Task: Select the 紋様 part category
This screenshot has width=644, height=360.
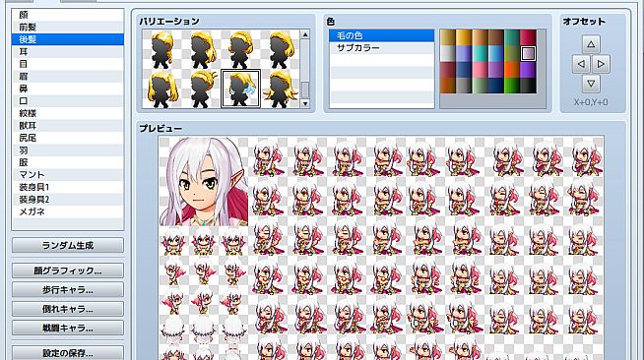Action: pos(68,113)
